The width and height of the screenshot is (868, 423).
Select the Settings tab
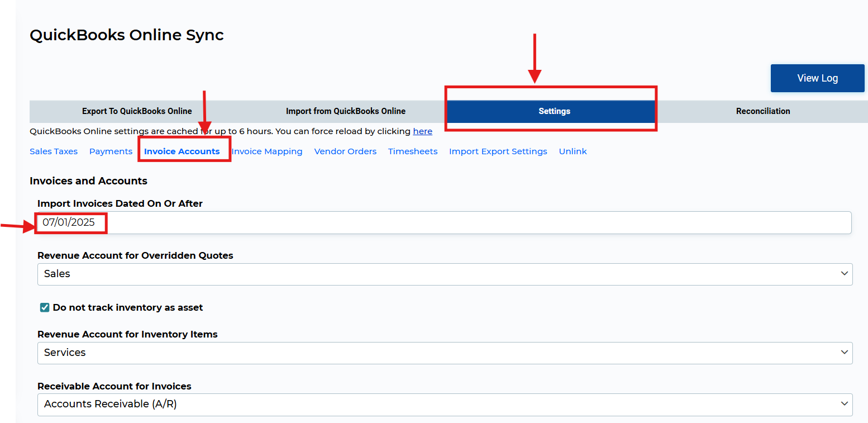[x=554, y=111]
